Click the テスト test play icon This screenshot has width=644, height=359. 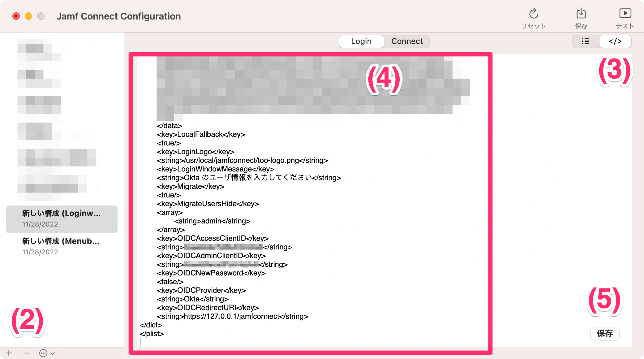pyautogui.click(x=625, y=14)
